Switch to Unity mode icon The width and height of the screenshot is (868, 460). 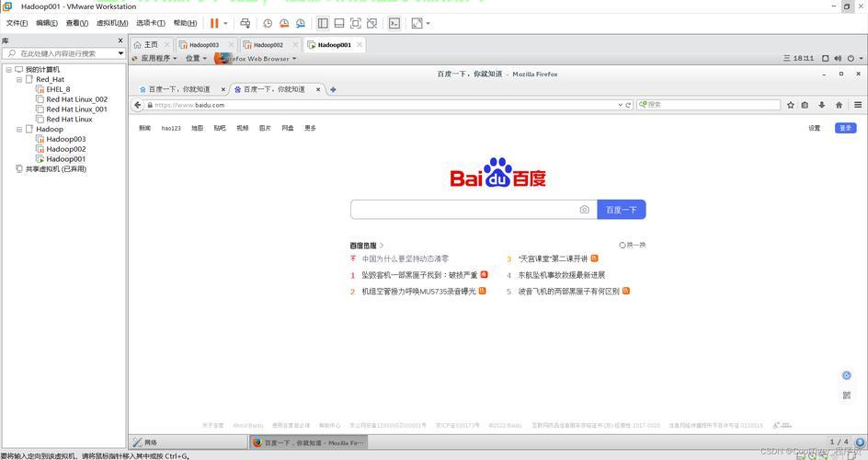point(372,23)
